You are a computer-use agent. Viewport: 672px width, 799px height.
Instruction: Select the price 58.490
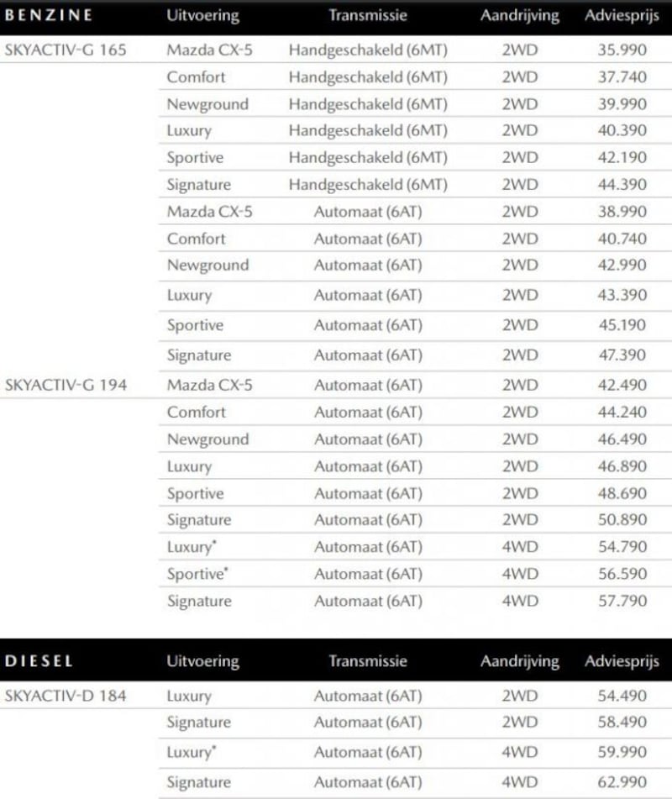(x=622, y=722)
